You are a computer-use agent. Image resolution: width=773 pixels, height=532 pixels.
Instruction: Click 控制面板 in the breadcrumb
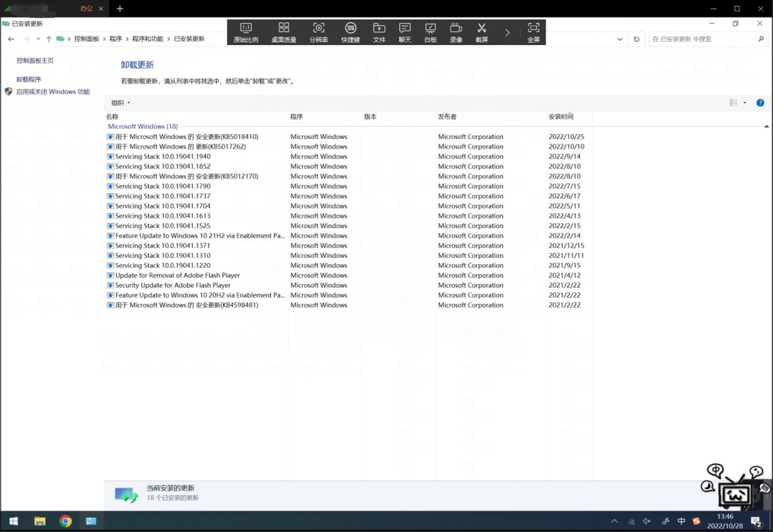(87, 39)
